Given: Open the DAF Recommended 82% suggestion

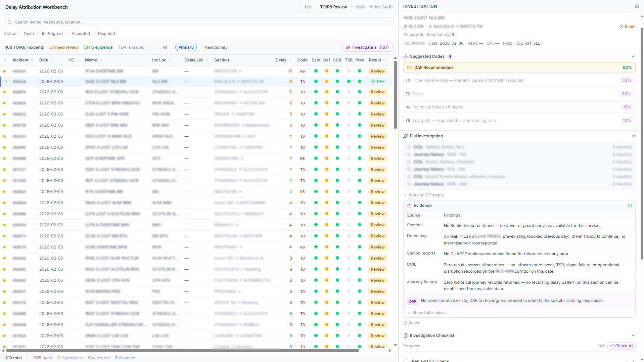Looking at the screenshot, I should pos(519,67).
